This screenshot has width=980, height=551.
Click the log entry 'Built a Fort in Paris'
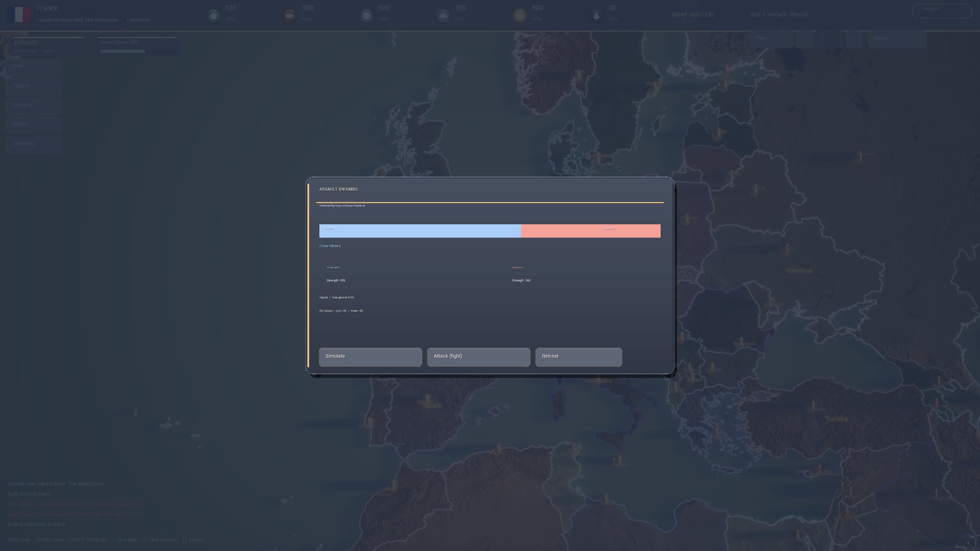29,494
